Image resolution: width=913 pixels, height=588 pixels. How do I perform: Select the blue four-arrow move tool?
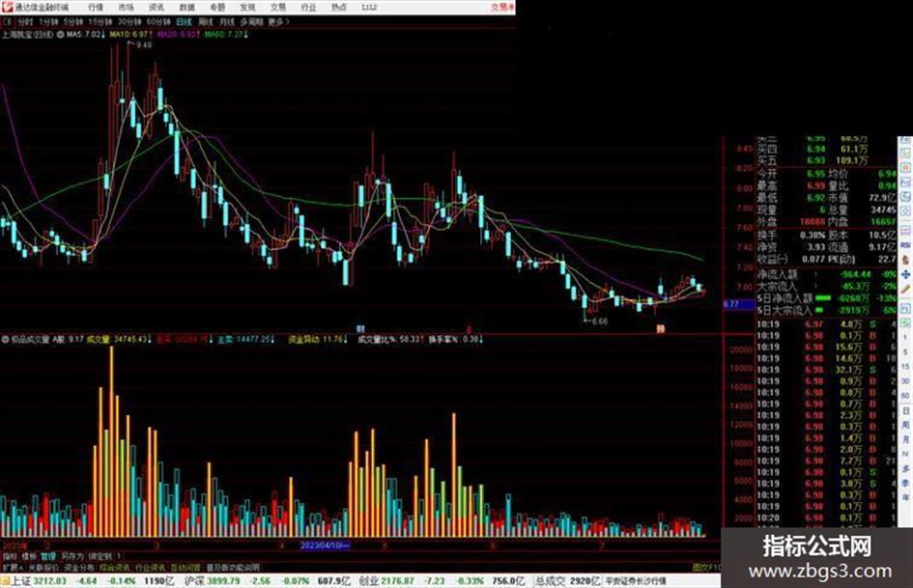[905, 274]
